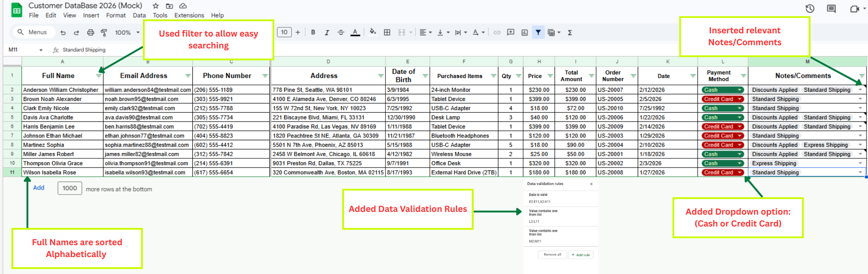The height and width of the screenshot is (274, 868).
Task: Undo the last action
Action: (x=63, y=32)
